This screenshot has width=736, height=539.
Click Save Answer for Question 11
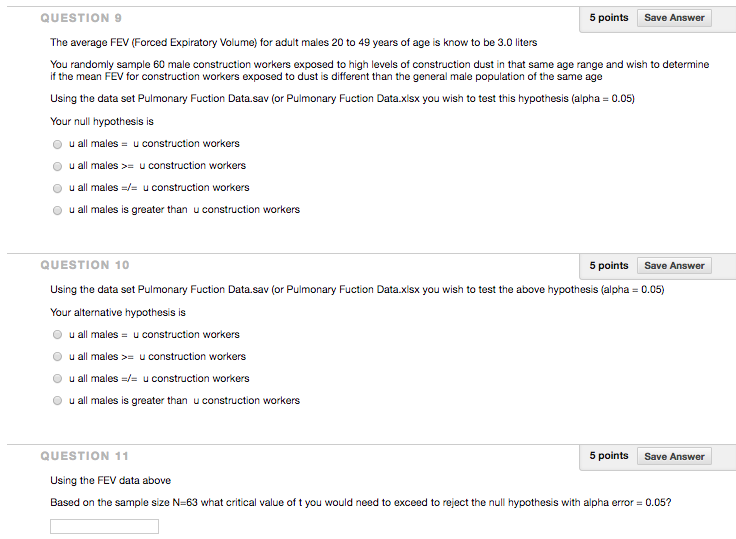pyautogui.click(x=674, y=457)
